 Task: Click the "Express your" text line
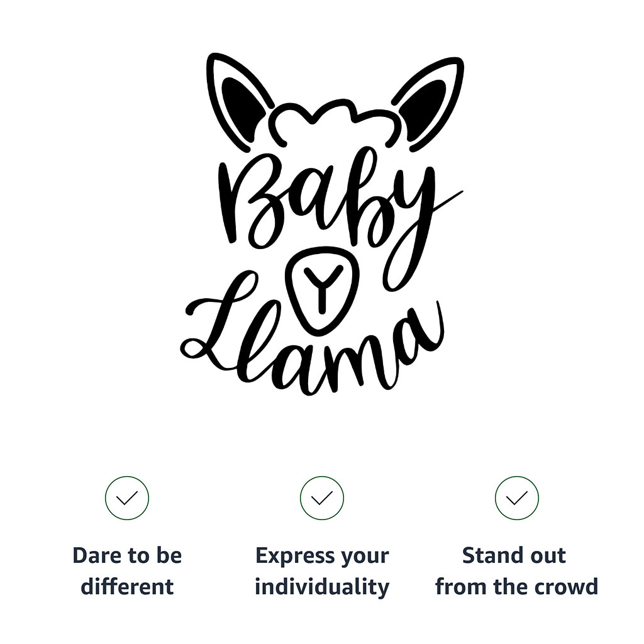322,556
